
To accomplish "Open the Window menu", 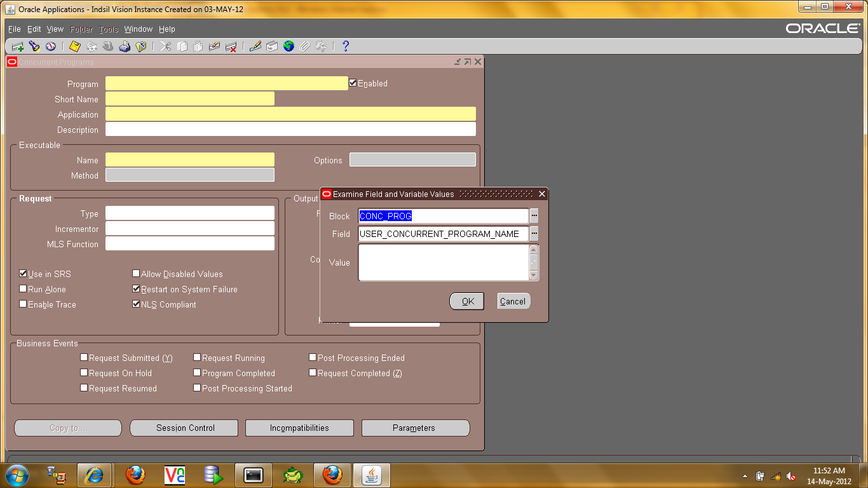I will 139,29.
